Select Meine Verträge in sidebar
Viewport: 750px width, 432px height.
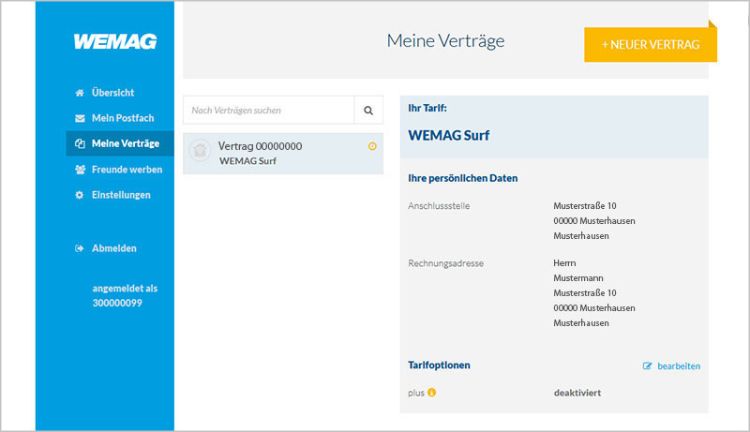[120, 144]
